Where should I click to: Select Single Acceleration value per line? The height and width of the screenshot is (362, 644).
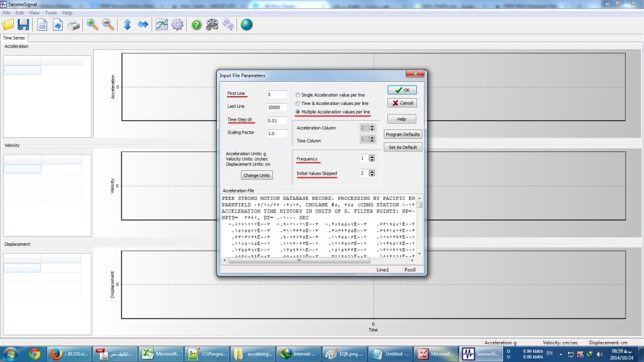pos(297,95)
